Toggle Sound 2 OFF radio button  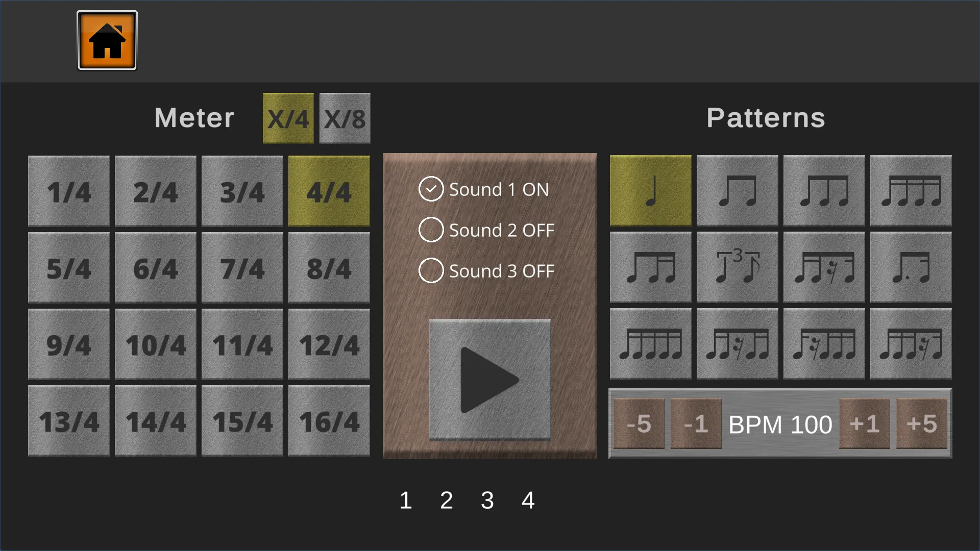(x=430, y=230)
